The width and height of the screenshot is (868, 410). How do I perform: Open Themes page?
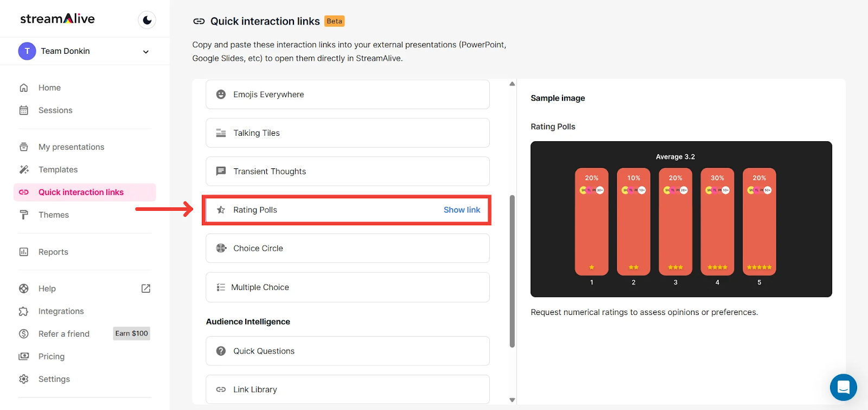(54, 215)
